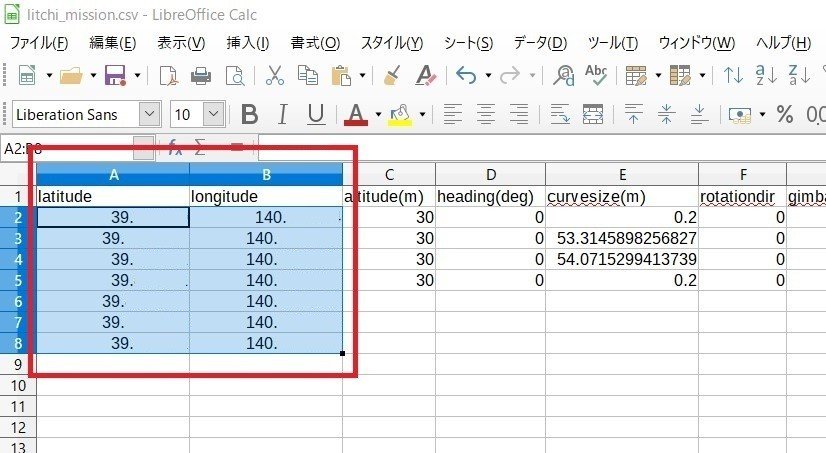Apply the red Font Color
The height and width of the screenshot is (453, 826).
click(x=356, y=114)
